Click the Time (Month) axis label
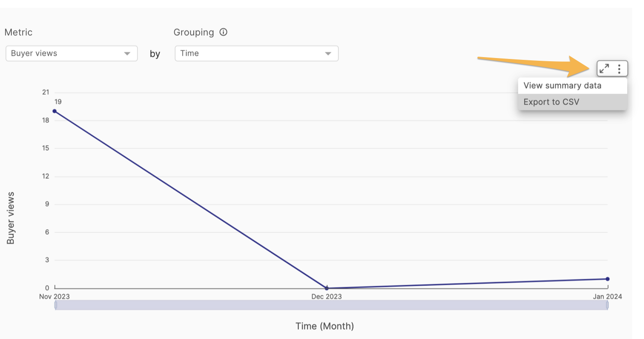The width and height of the screenshot is (644, 339). click(x=324, y=326)
